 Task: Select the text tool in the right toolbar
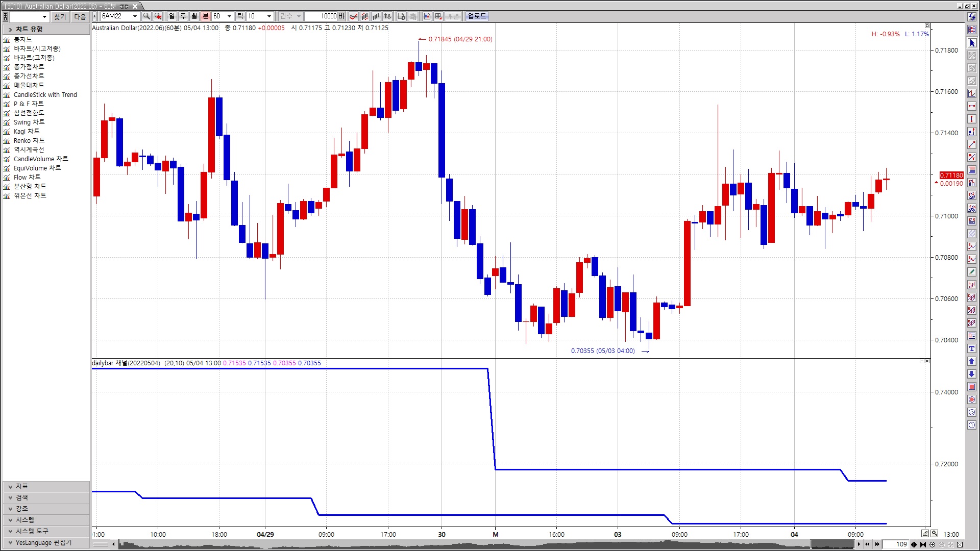(x=972, y=348)
